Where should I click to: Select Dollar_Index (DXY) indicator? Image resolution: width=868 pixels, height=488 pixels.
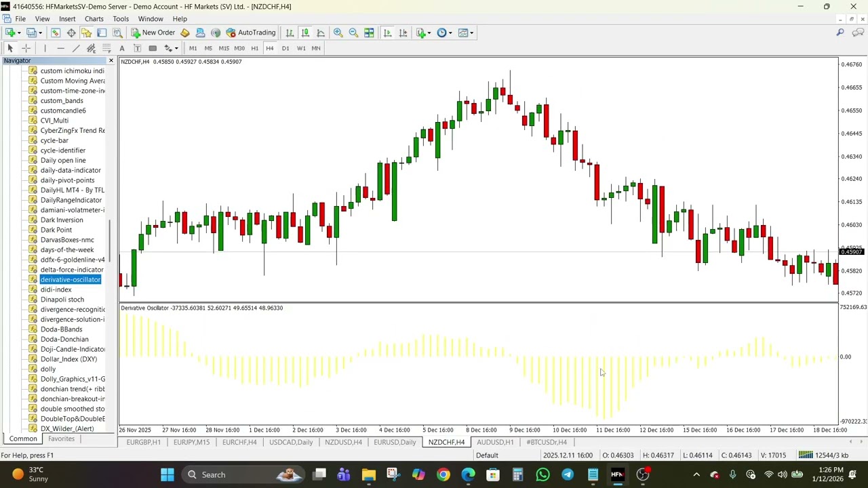pos(68,359)
